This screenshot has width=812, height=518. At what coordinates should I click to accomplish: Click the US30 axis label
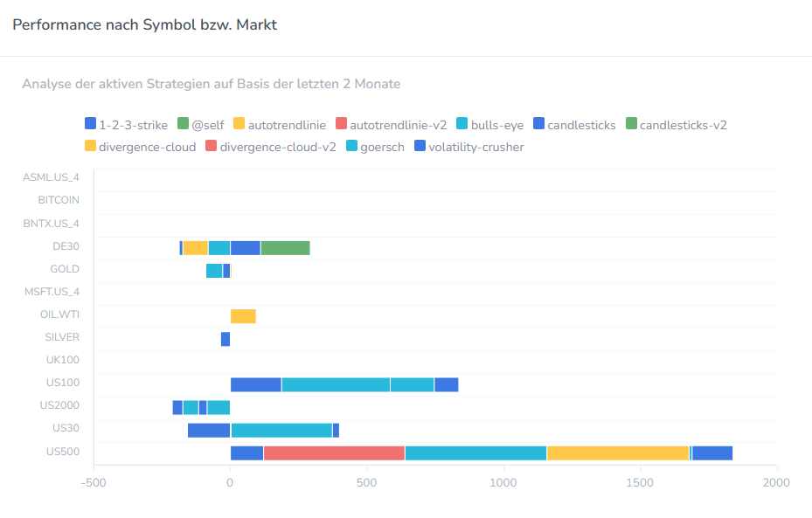(x=66, y=429)
